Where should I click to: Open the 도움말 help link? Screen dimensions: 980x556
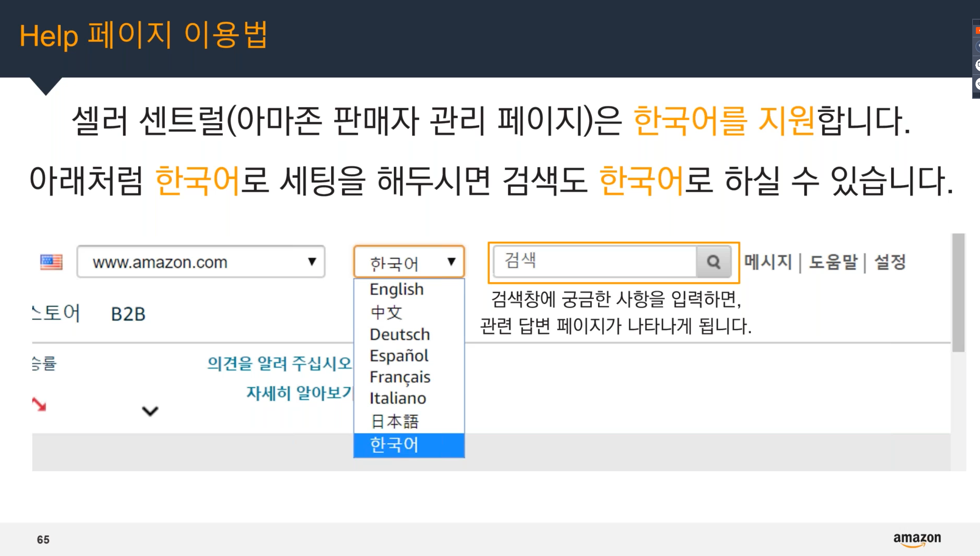coord(833,262)
